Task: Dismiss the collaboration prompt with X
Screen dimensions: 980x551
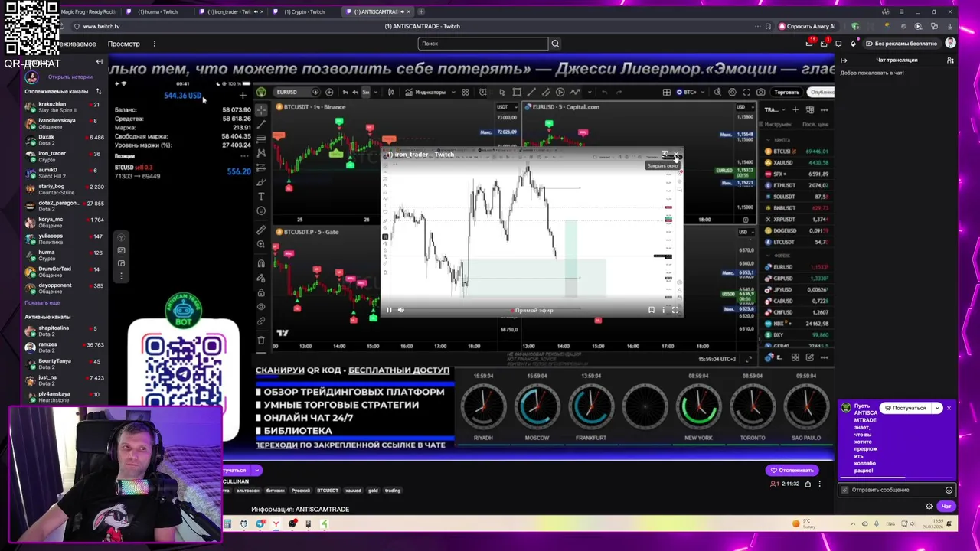Action: point(949,408)
